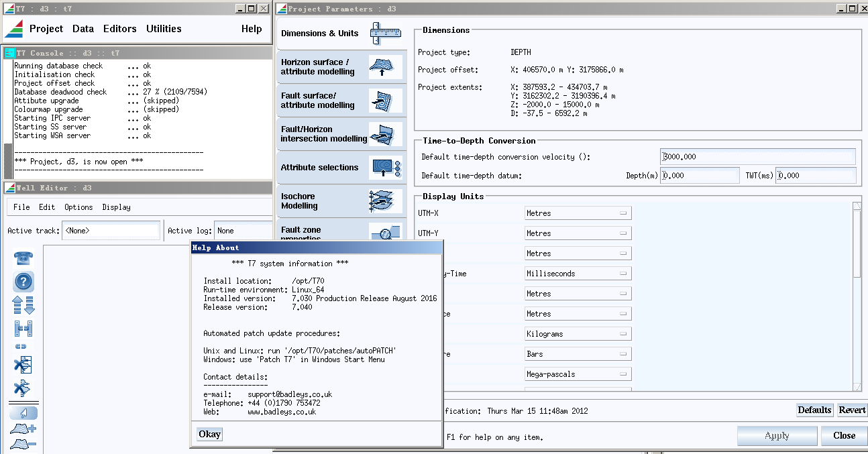Click the Horizon surface modelling icon

[386, 66]
